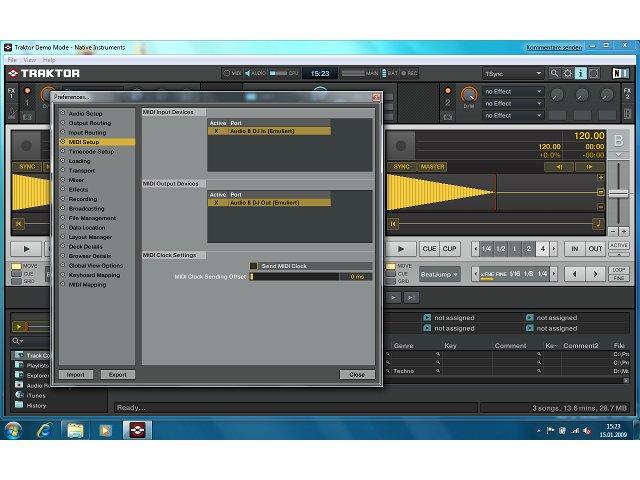
Task: Click third effect knob in FX unit 2
Action: [607, 95]
